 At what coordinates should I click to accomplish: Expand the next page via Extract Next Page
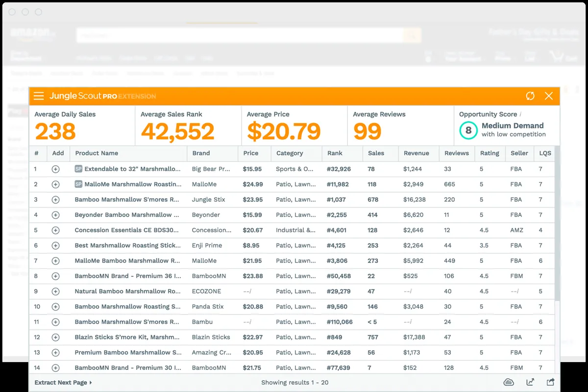tap(63, 383)
